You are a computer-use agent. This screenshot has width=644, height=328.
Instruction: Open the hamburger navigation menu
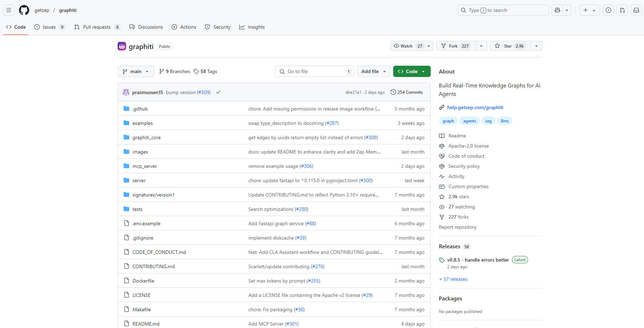coord(9,10)
